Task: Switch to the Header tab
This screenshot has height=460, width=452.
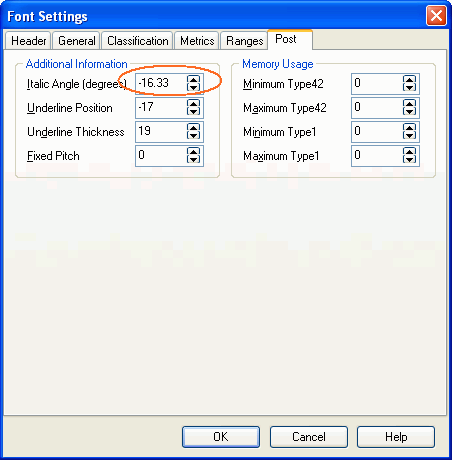Action: point(28,41)
